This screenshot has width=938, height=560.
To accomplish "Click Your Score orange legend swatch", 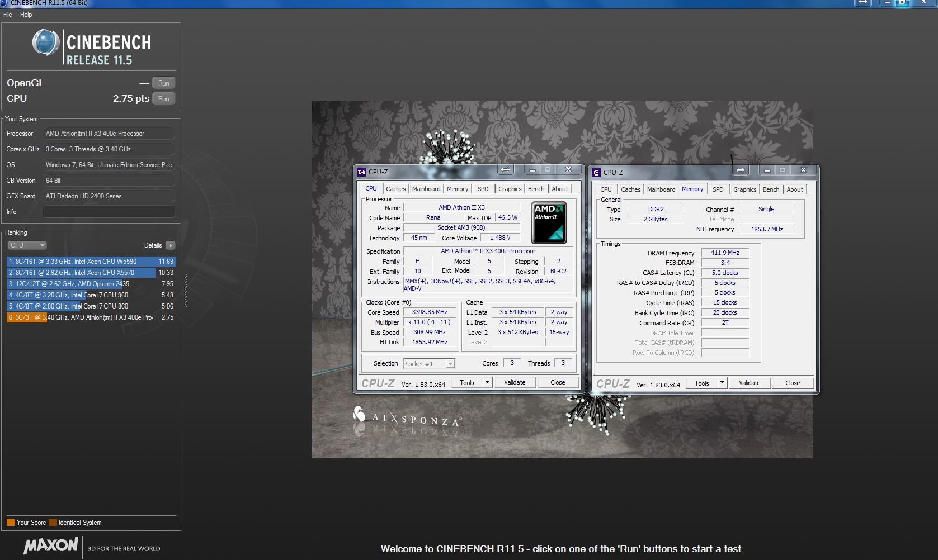I will [x=11, y=523].
